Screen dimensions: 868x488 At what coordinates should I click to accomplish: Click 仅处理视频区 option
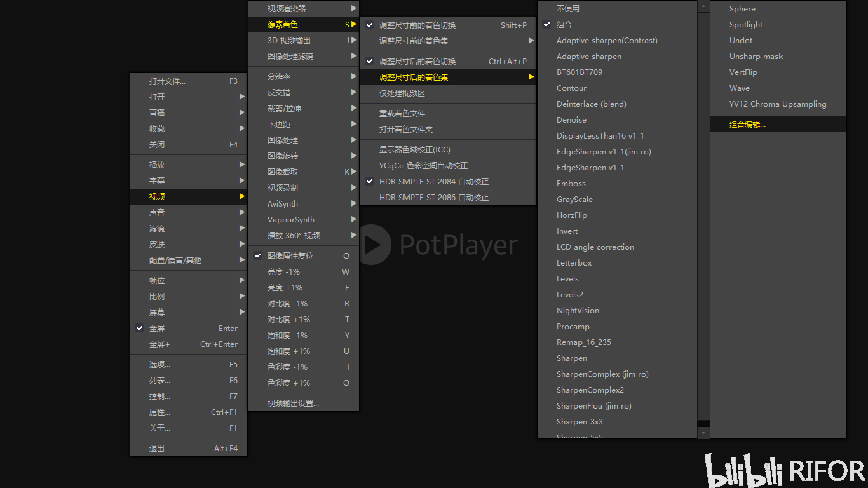448,93
